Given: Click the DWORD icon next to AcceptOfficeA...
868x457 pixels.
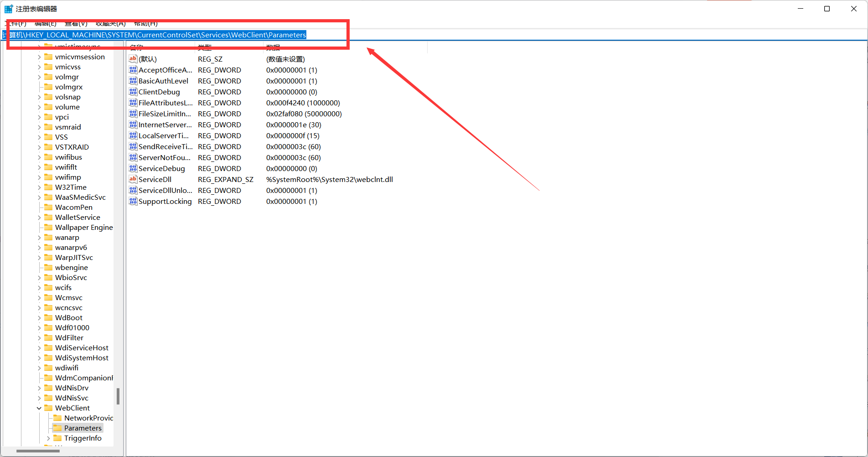Looking at the screenshot, I should pos(133,70).
